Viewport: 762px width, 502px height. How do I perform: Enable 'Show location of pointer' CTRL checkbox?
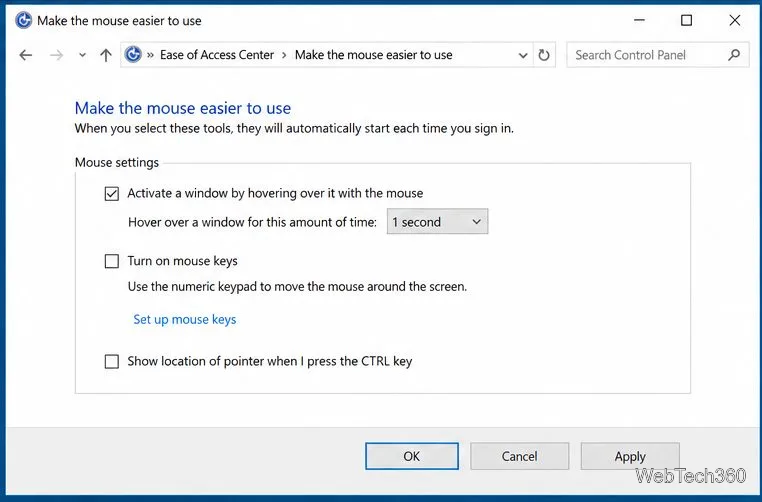112,362
